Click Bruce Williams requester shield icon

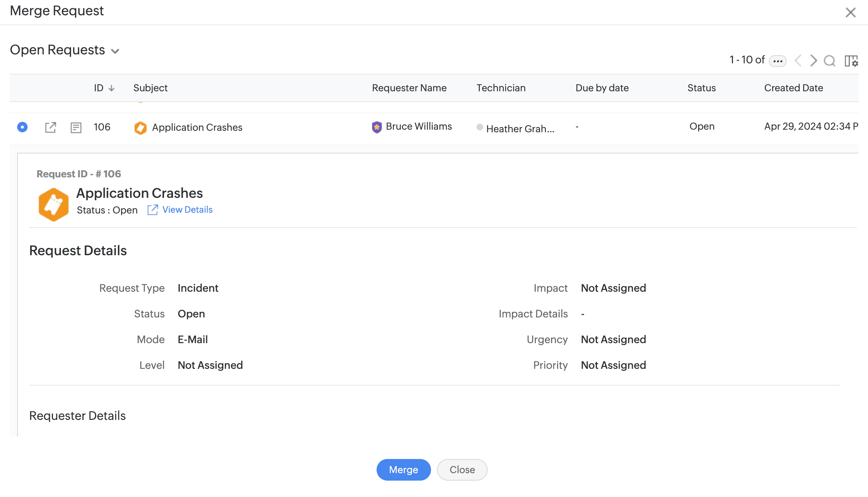(377, 127)
